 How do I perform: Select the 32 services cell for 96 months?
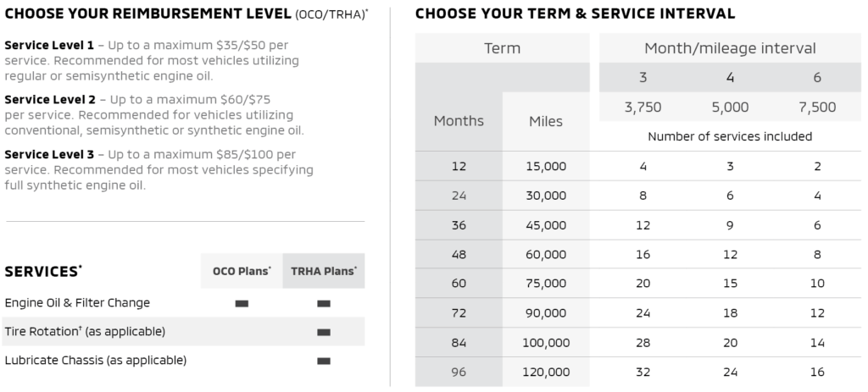click(643, 373)
